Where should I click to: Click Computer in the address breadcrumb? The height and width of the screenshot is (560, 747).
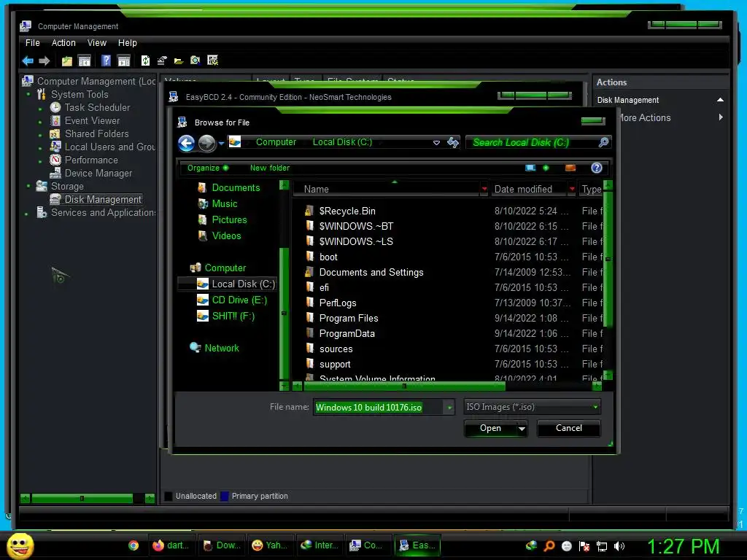[276, 142]
